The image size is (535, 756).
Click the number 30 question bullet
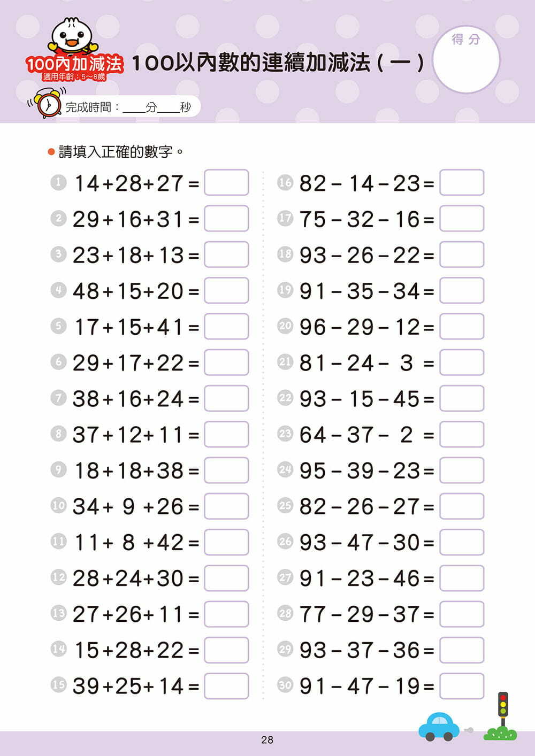tap(285, 685)
